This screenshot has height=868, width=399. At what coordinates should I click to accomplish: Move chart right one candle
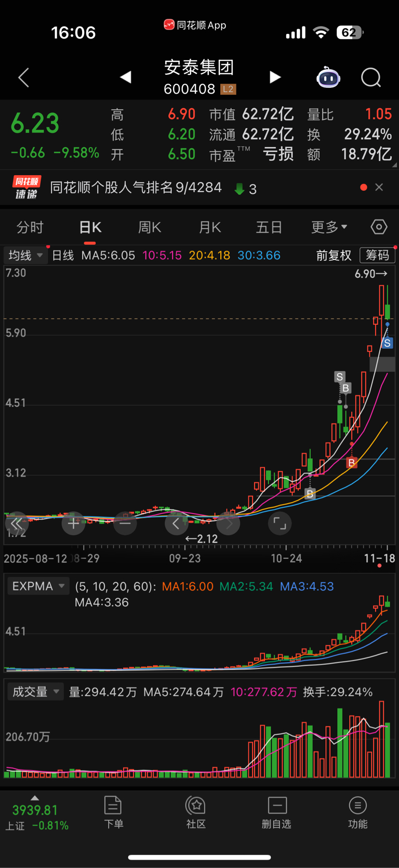pyautogui.click(x=228, y=523)
